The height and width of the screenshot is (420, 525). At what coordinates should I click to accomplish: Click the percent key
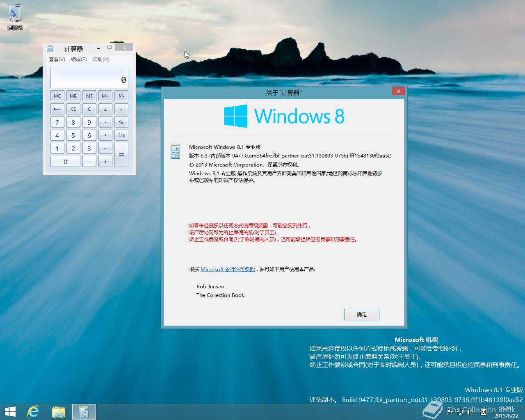click(121, 122)
